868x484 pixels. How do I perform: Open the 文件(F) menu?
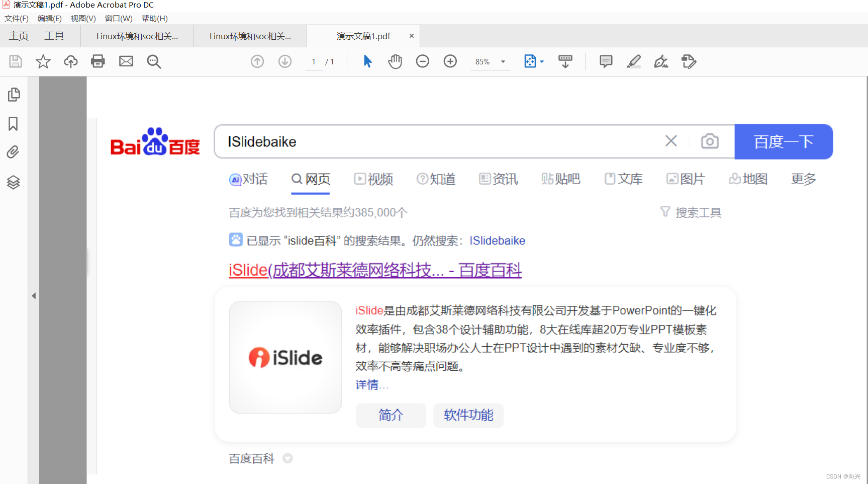click(17, 19)
